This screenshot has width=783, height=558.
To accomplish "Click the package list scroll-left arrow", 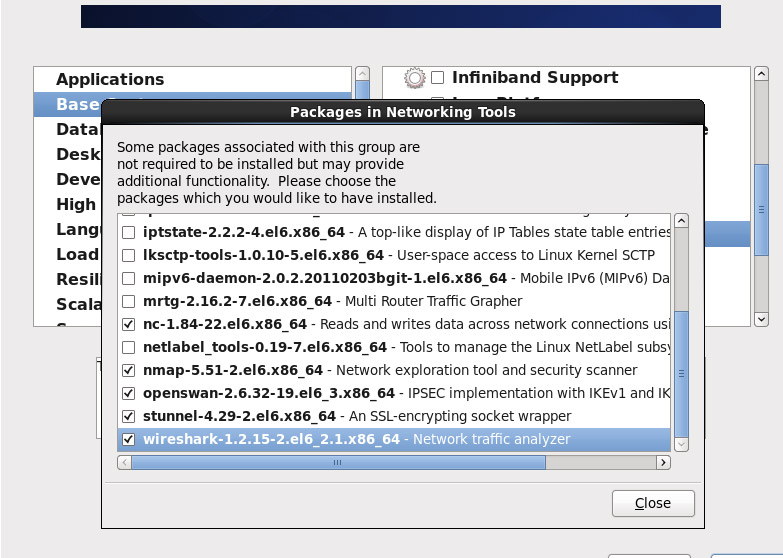I will click(124, 463).
